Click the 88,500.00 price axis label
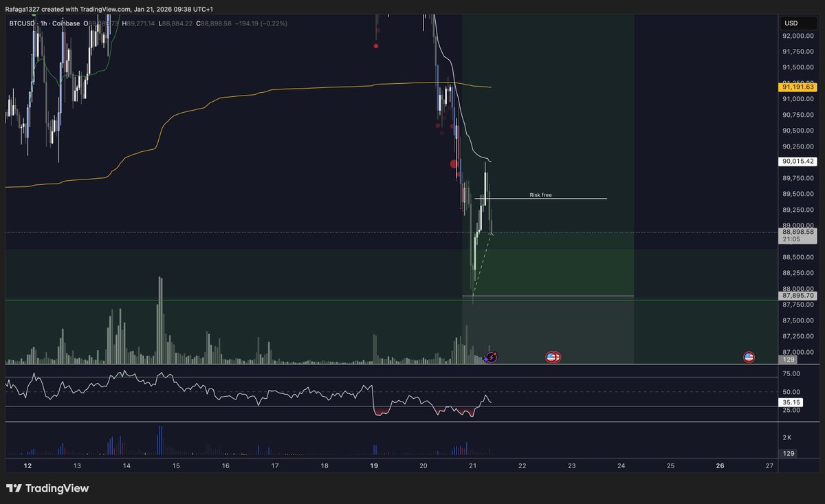 (798, 257)
